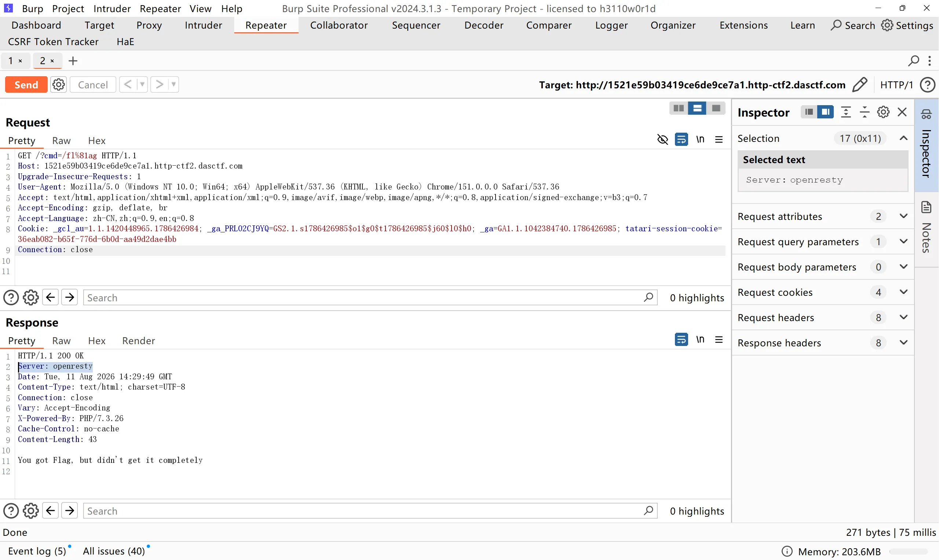Expand Response headers section
The width and height of the screenshot is (939, 560).
coord(903,343)
